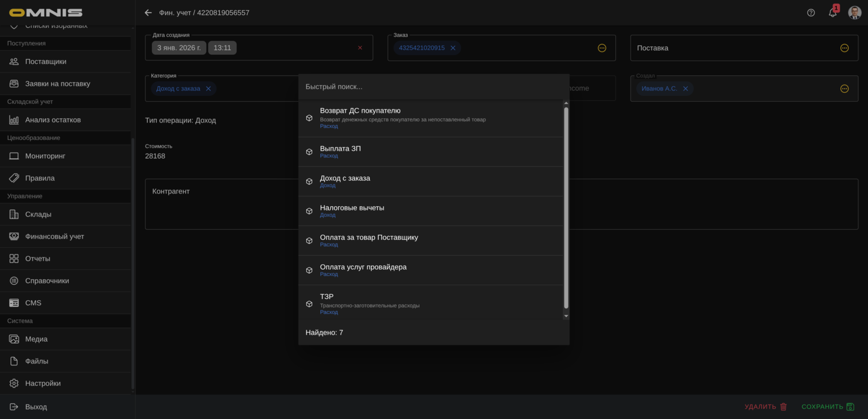Click the Быстрый поиск search field

tap(433, 87)
